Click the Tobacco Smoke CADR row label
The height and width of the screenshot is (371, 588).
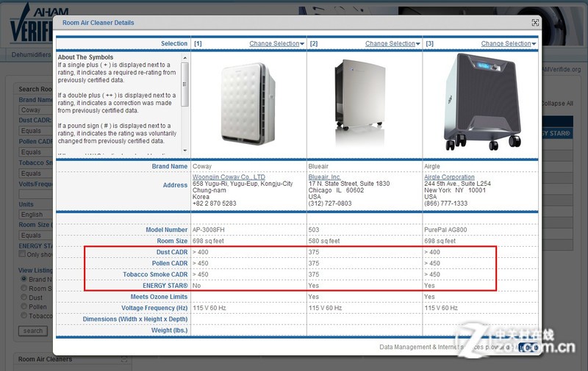coord(155,275)
